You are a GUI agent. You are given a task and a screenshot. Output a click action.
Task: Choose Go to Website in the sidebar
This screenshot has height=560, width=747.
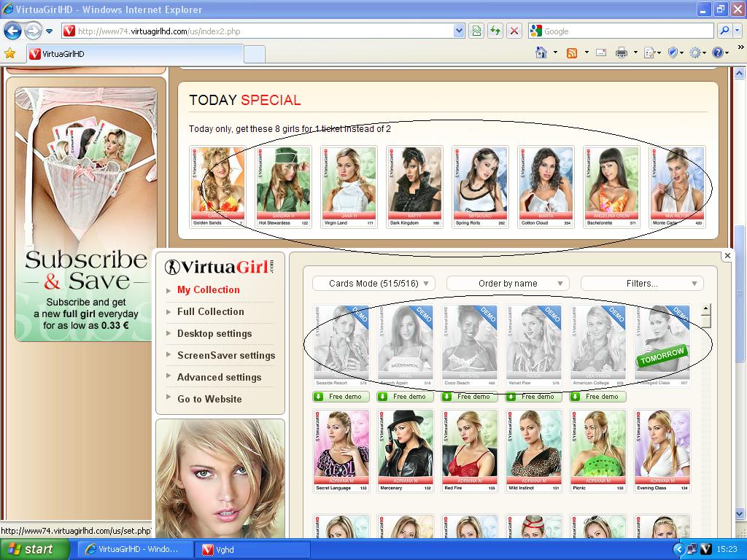[x=209, y=399]
